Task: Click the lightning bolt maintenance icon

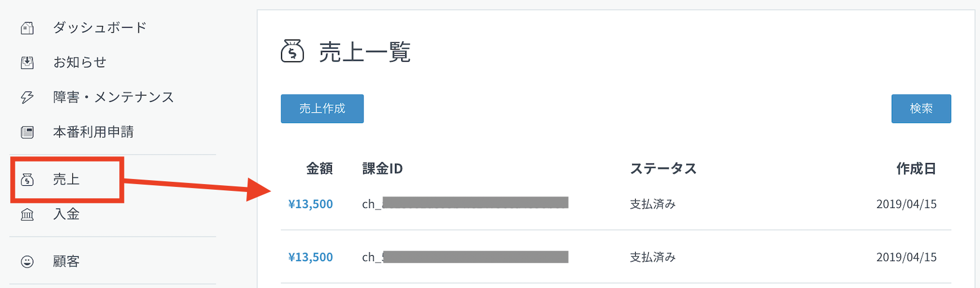Action: click(x=27, y=98)
